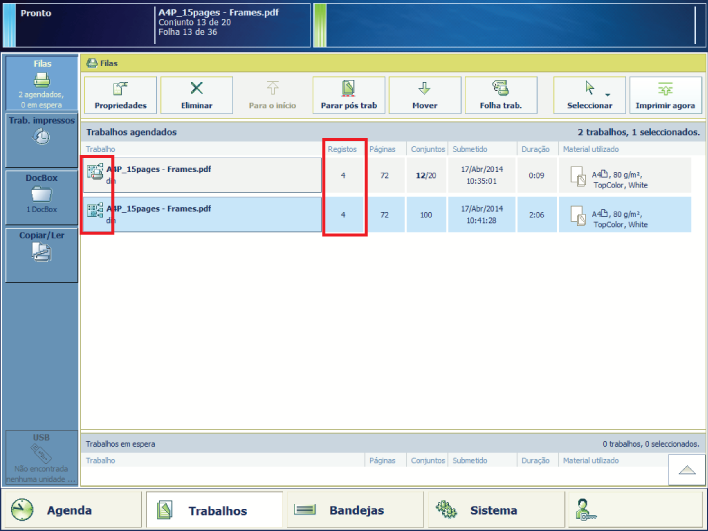Click the Filas breadcrumb printer icon

[x=92, y=63]
